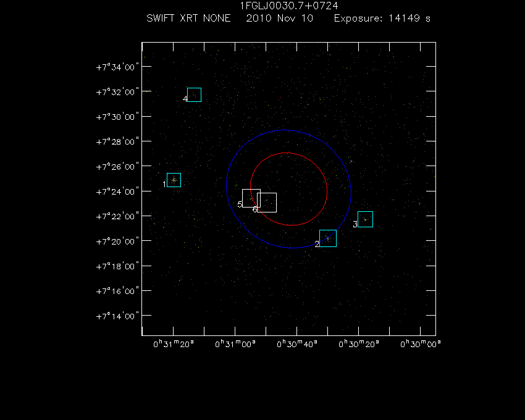525x420 pixels.
Task: Click the cyan box around source 1
Action: pyautogui.click(x=174, y=180)
